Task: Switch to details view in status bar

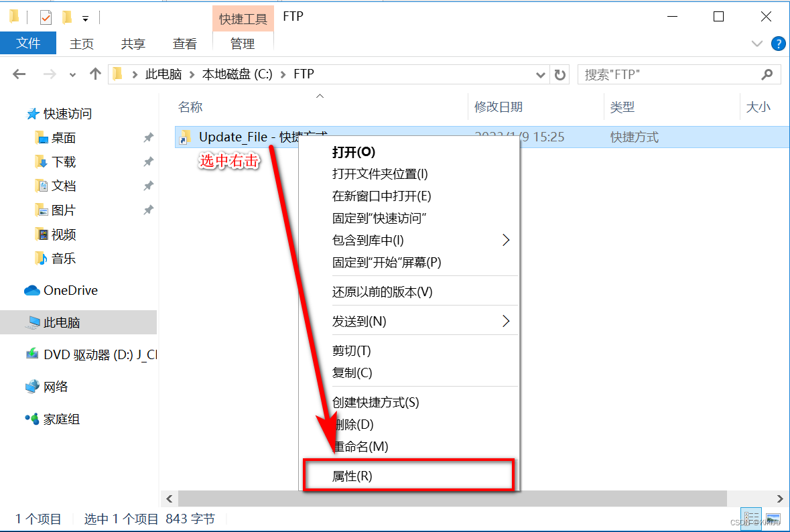Action: tap(750, 519)
